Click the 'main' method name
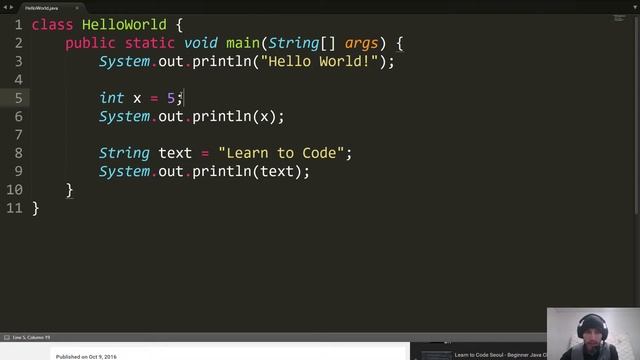 click(243, 43)
